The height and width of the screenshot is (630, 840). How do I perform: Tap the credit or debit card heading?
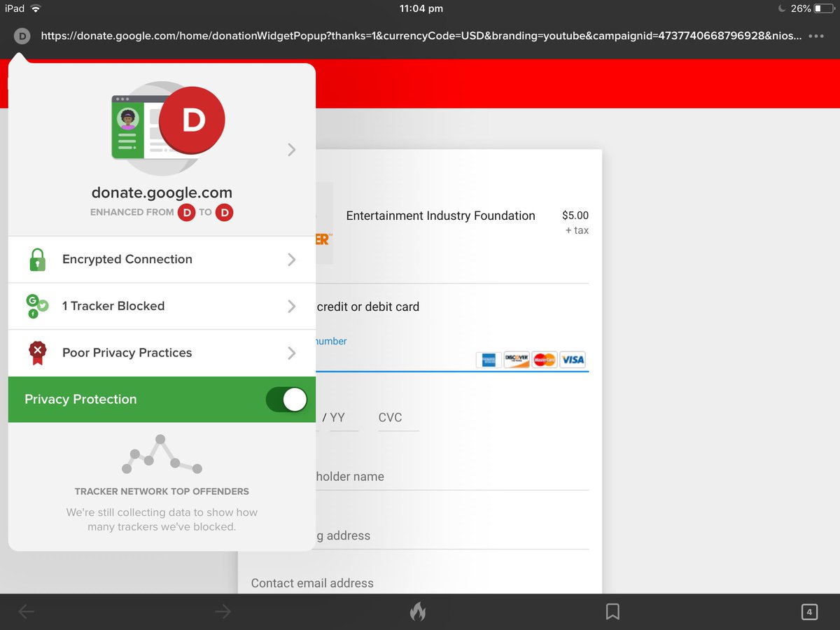coord(367,307)
